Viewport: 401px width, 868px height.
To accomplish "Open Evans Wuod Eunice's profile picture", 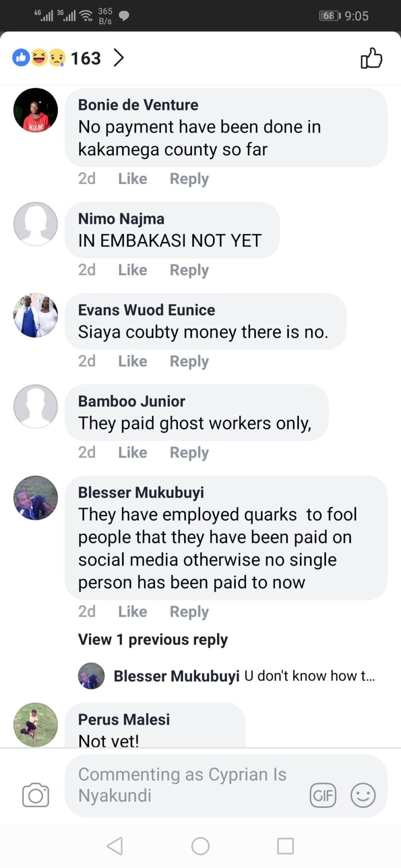I will (x=36, y=316).
